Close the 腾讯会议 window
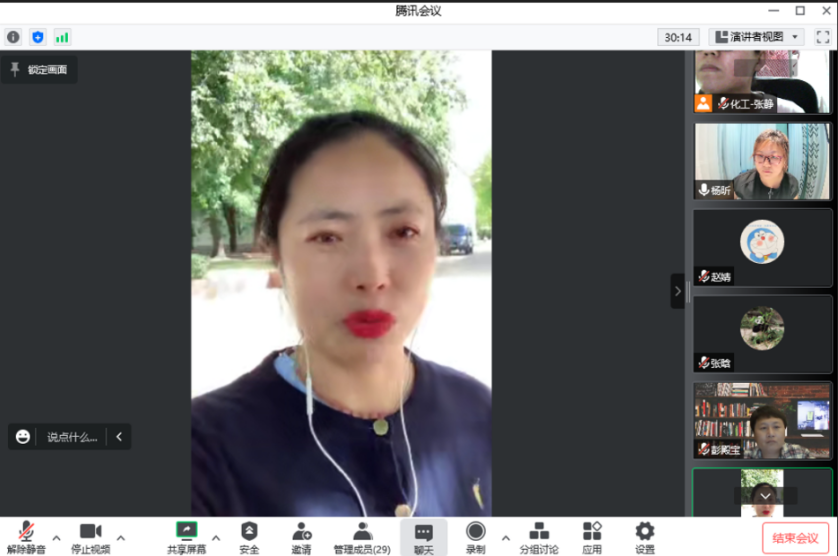The width and height of the screenshot is (838, 556). click(x=826, y=11)
